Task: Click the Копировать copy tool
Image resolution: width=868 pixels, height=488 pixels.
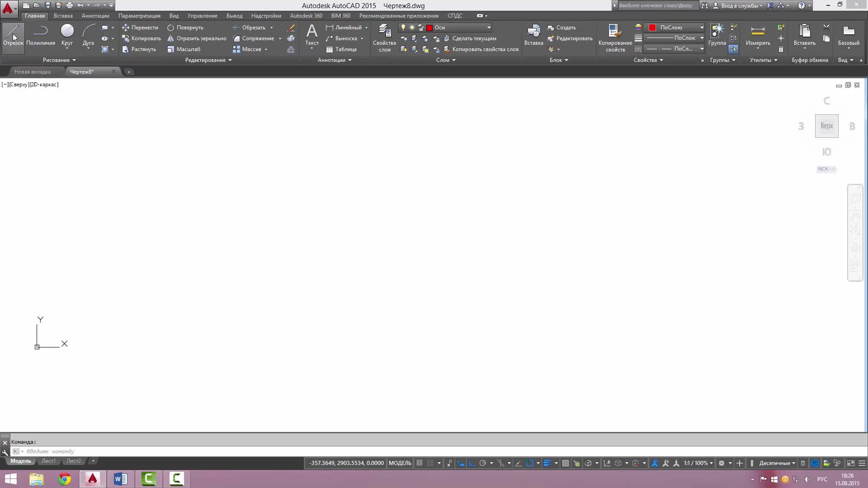Action: coord(142,38)
